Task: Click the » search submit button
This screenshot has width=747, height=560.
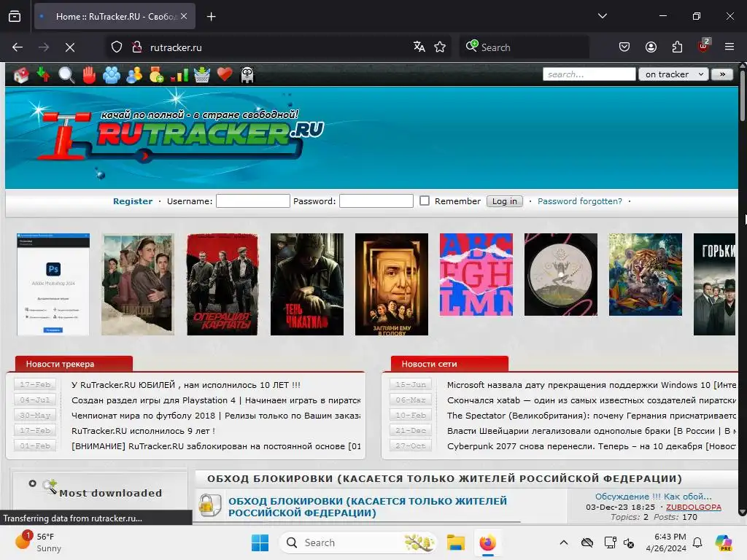Action: click(x=722, y=74)
